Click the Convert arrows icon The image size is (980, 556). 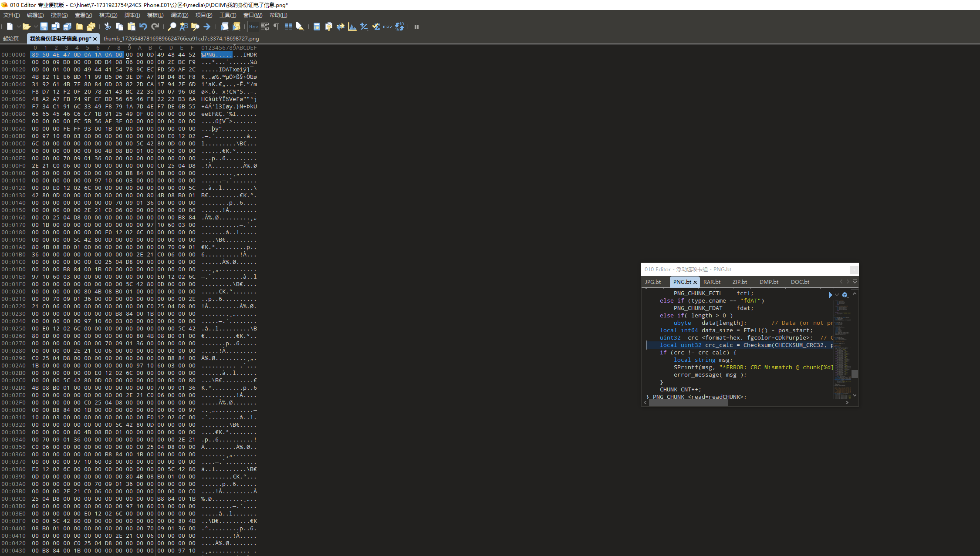341,27
